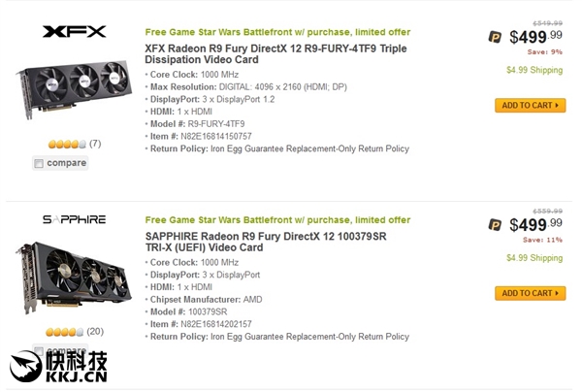Check the compare box under XFX card

39,163
